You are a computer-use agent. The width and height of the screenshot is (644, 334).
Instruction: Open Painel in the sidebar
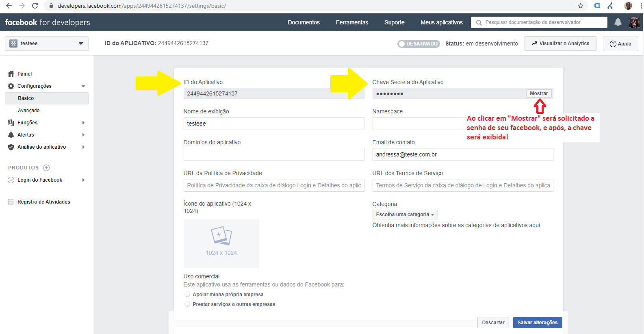24,74
